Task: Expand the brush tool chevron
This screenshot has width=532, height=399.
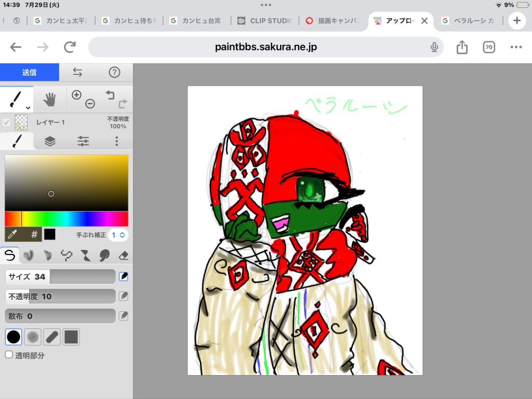Action: point(28,108)
